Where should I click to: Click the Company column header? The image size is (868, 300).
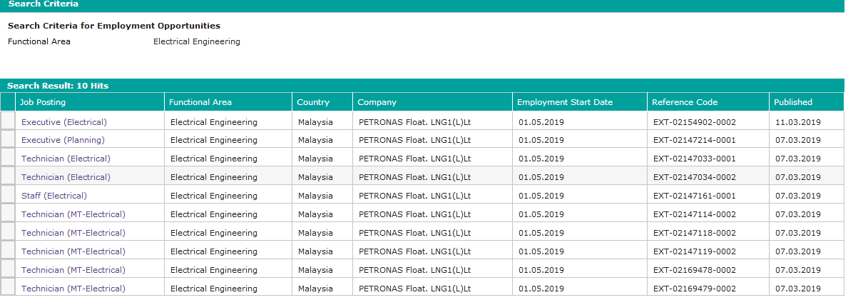tap(377, 102)
